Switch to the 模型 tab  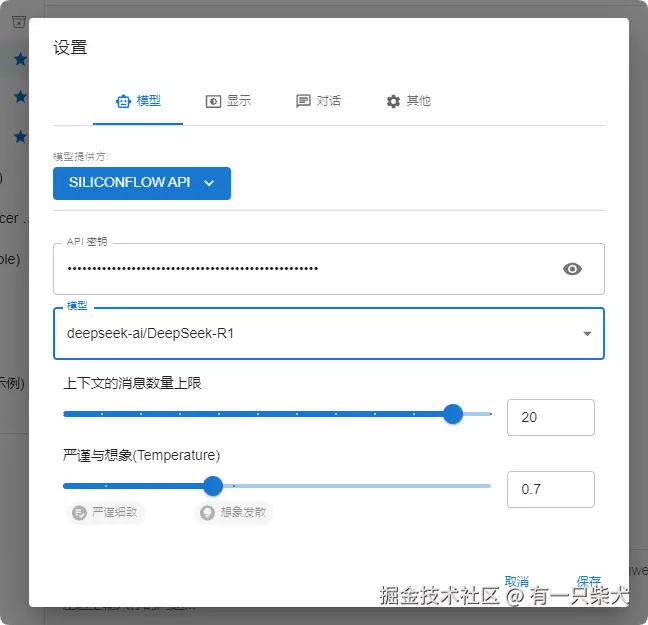tap(138, 101)
